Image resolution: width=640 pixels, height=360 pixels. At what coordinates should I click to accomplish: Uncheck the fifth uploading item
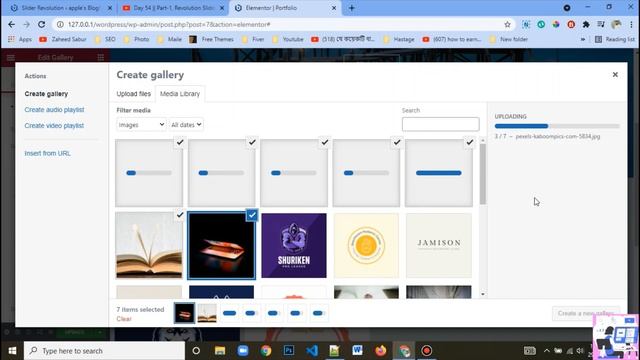(x=470, y=142)
